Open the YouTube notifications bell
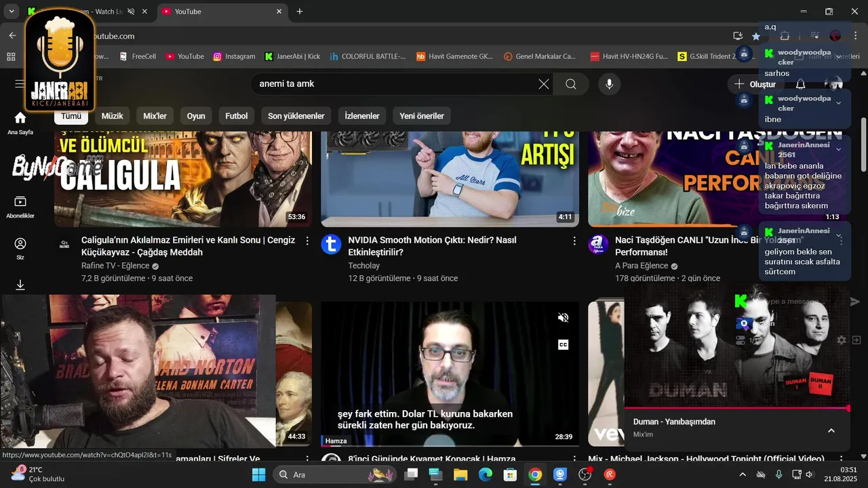This screenshot has width=868, height=488. (x=800, y=84)
